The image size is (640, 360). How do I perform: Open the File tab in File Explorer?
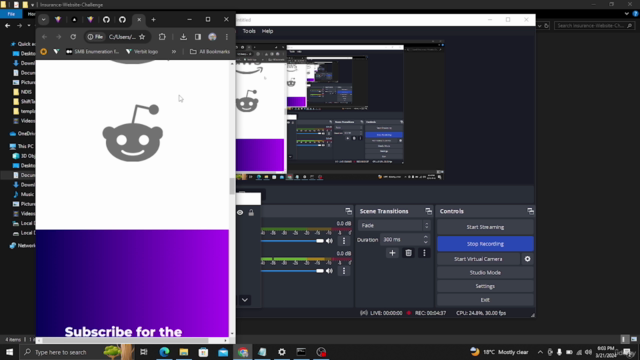11,14
